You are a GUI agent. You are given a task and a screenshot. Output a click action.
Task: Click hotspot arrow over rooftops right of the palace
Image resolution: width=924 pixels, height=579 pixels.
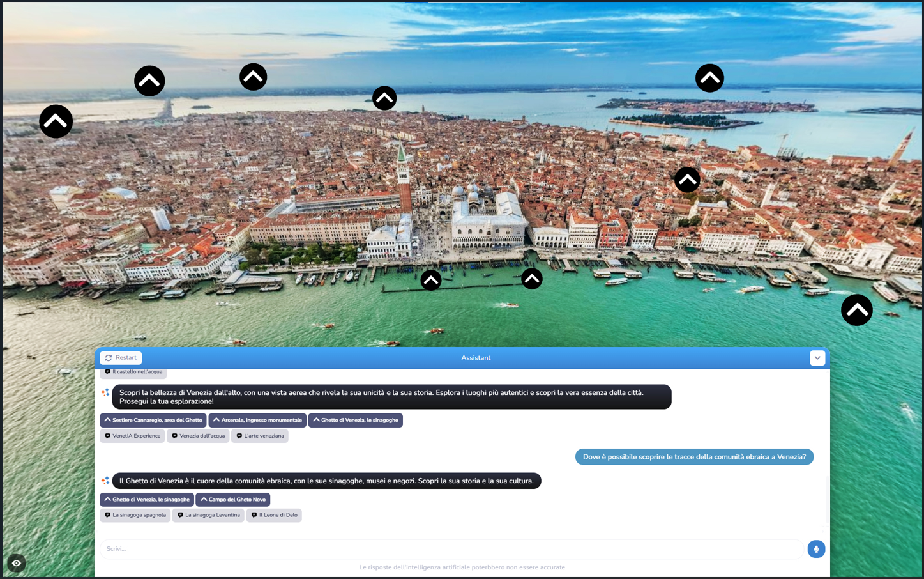point(687,180)
